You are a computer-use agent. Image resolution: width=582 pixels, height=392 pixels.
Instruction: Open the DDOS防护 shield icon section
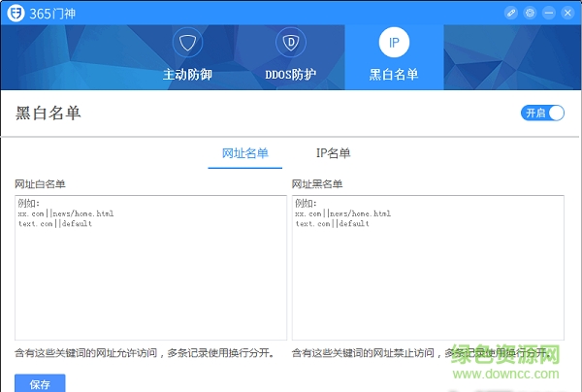290,44
